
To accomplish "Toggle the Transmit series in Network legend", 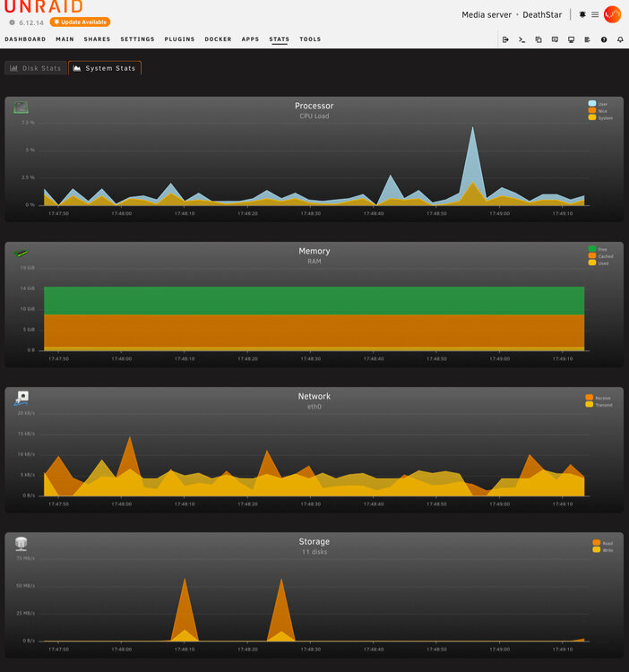I will 599,405.
